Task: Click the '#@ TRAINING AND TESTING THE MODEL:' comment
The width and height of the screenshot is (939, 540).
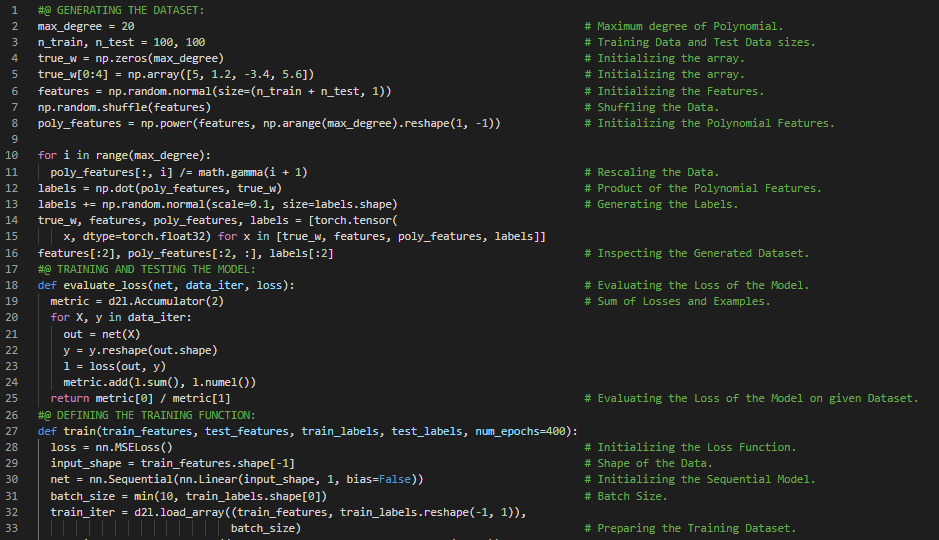Action: tap(146, 269)
